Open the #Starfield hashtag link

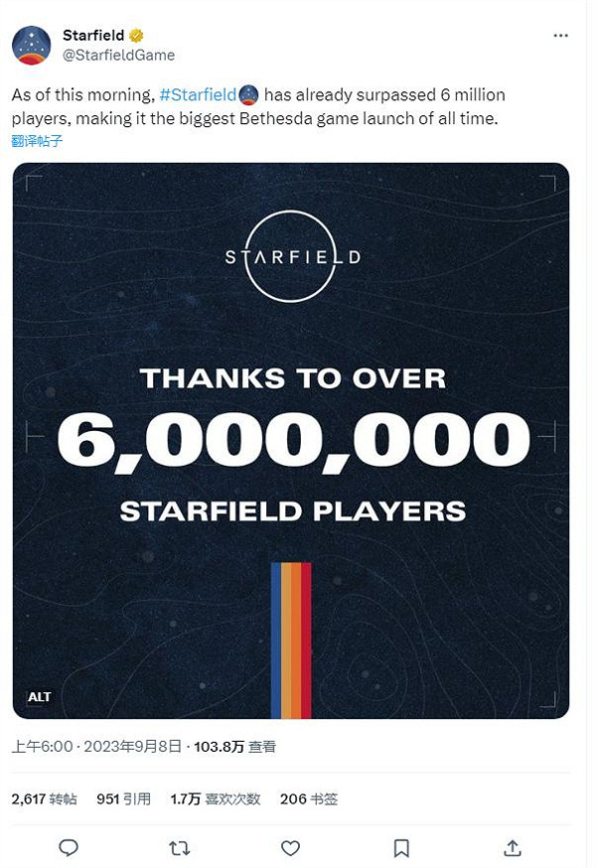(198, 95)
